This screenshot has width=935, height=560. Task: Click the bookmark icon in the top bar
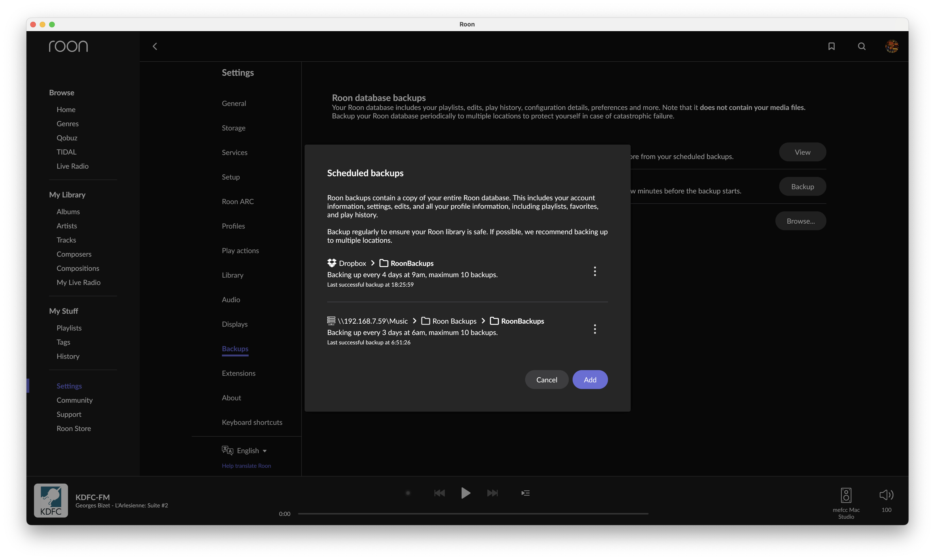[831, 46]
